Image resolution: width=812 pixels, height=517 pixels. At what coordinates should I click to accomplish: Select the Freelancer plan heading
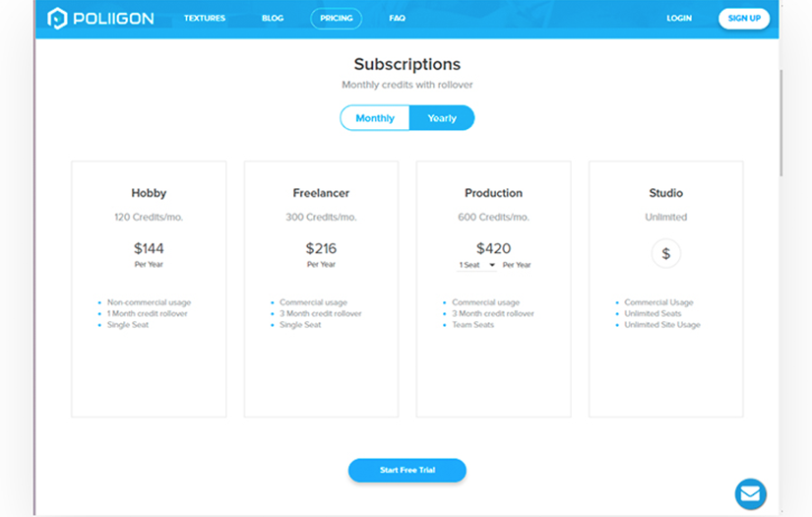[x=321, y=193]
